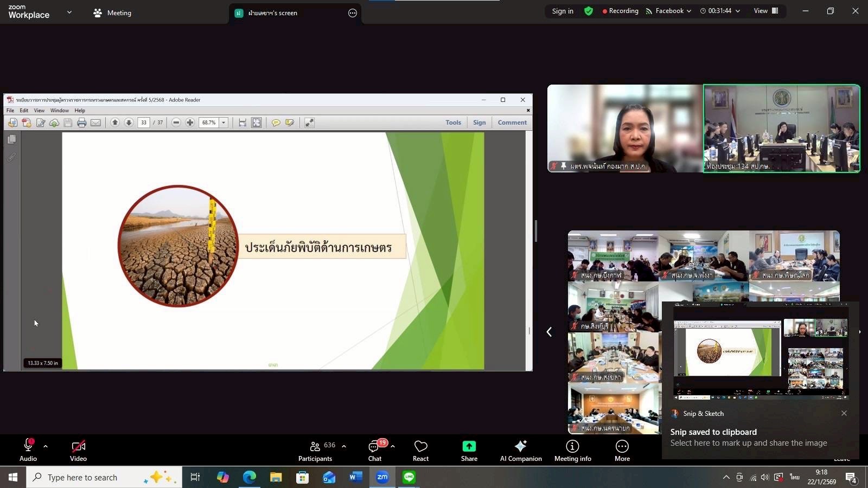Email the PDF using the envelope icon
The height and width of the screenshot is (488, 868).
pyautogui.click(x=95, y=123)
